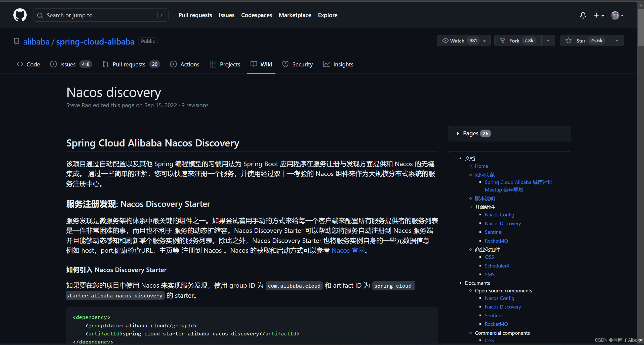This screenshot has height=345, width=644.
Task: Switch to the Projects tab
Action: [225, 64]
